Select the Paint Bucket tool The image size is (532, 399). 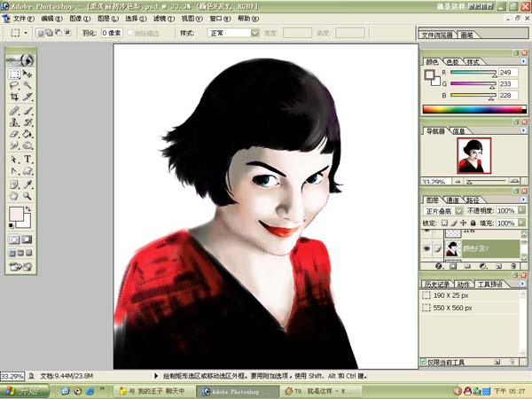click(x=27, y=134)
